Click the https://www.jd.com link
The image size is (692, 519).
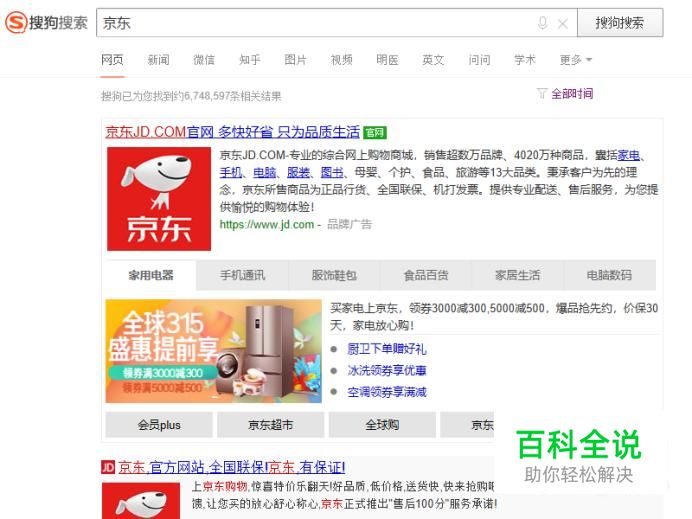(x=267, y=225)
